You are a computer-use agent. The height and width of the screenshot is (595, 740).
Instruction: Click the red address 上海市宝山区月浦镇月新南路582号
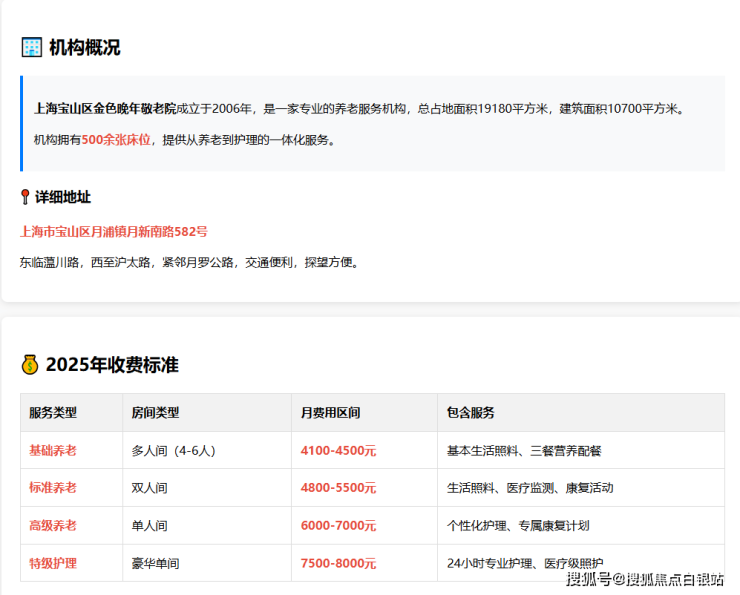[x=113, y=231]
